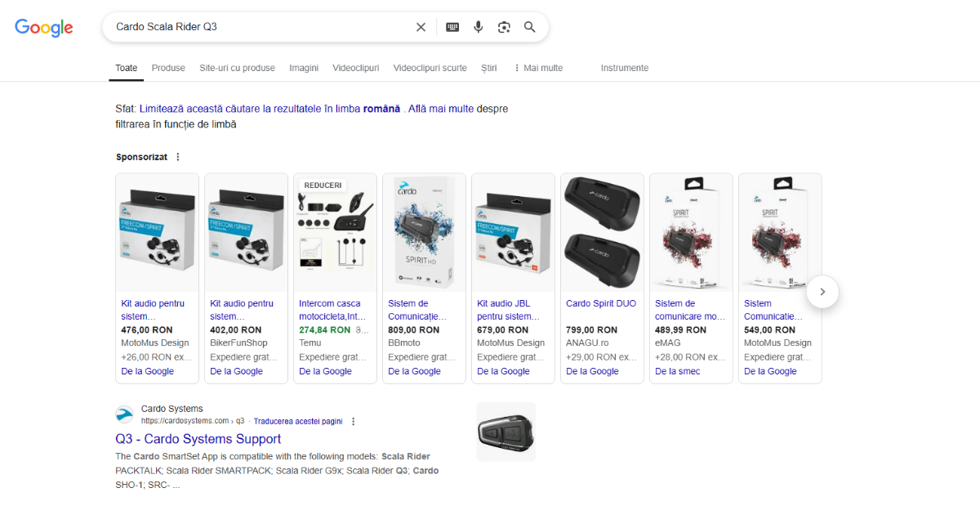The width and height of the screenshot is (980, 506).
Task: Open the Site-uri cu produse tab
Action: [x=237, y=68]
